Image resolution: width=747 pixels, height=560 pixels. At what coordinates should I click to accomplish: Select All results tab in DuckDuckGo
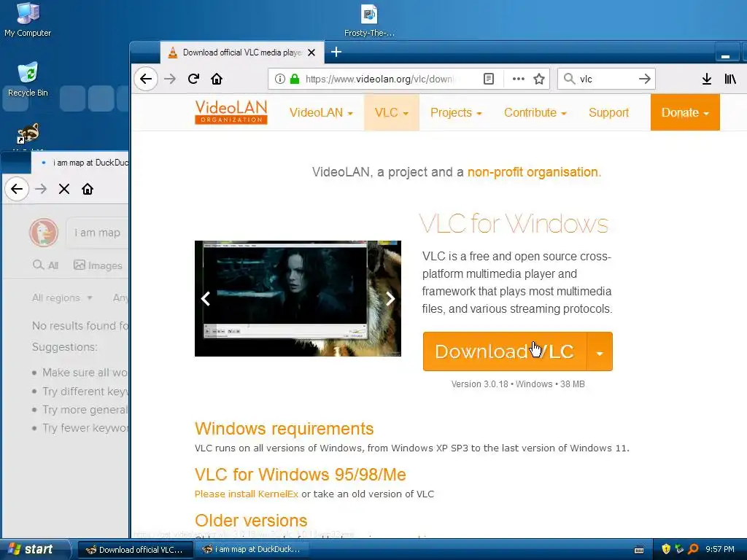pyautogui.click(x=46, y=265)
